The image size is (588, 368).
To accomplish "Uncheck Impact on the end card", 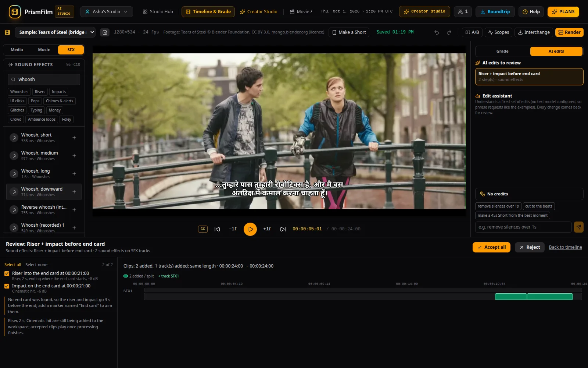I will click(x=7, y=286).
